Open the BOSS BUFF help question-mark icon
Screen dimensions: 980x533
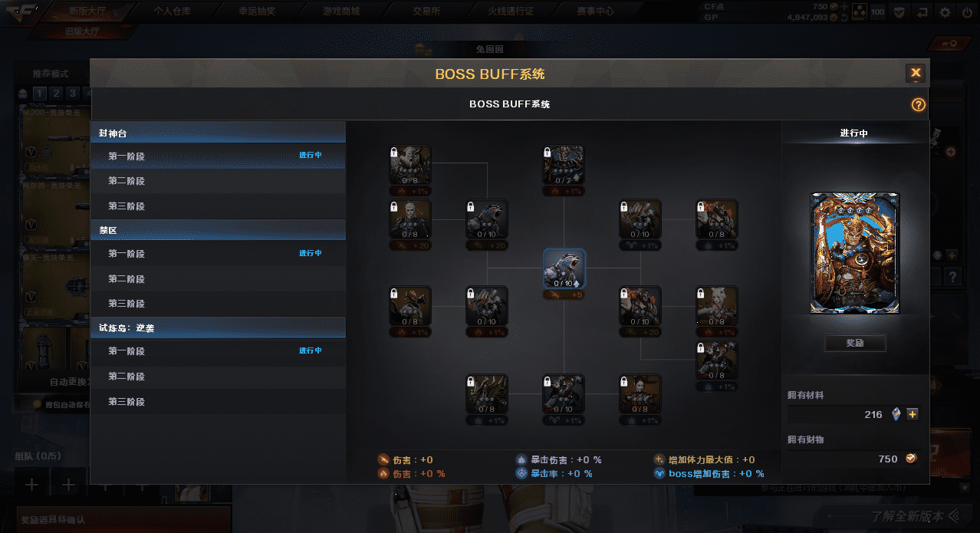(x=918, y=105)
